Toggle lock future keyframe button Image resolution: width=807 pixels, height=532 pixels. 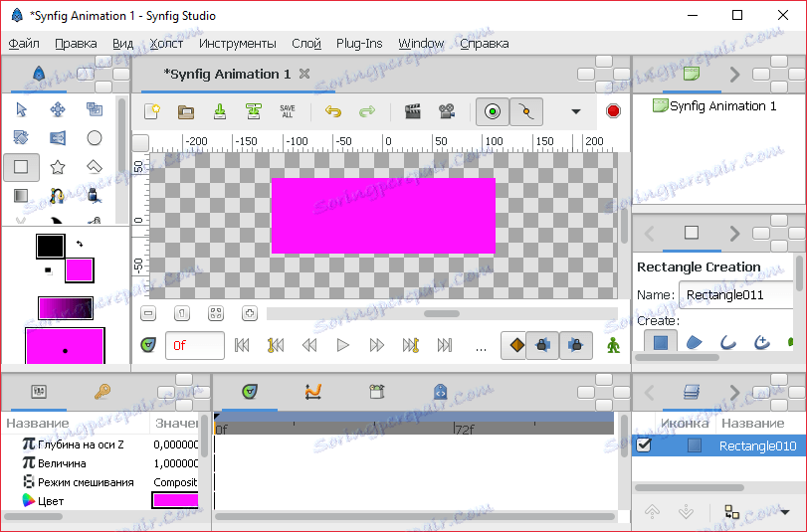[576, 345]
